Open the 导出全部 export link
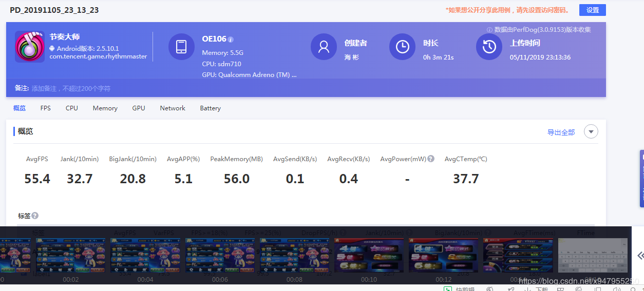The image size is (644, 291). (561, 132)
